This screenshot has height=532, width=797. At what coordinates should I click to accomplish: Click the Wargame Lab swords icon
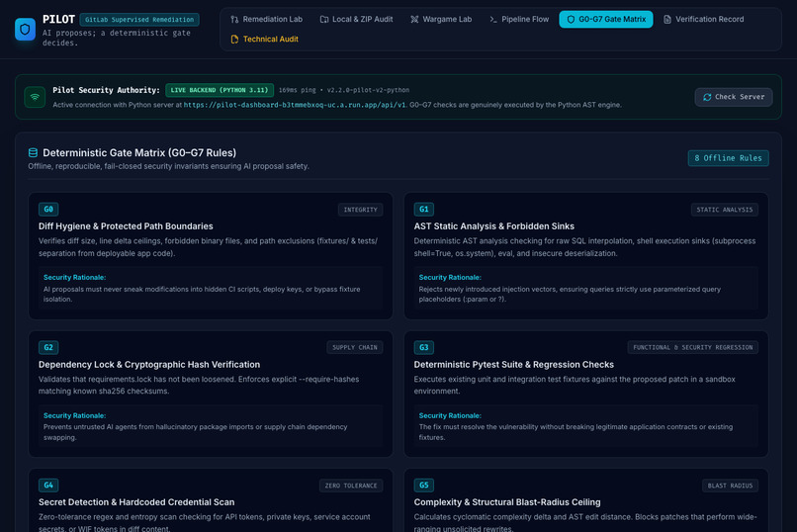tap(414, 20)
